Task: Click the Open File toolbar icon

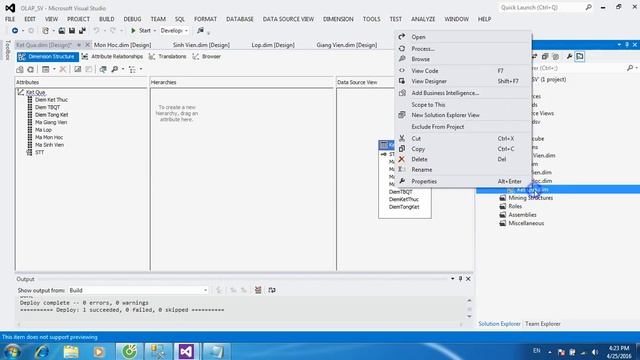Action: tap(61, 31)
